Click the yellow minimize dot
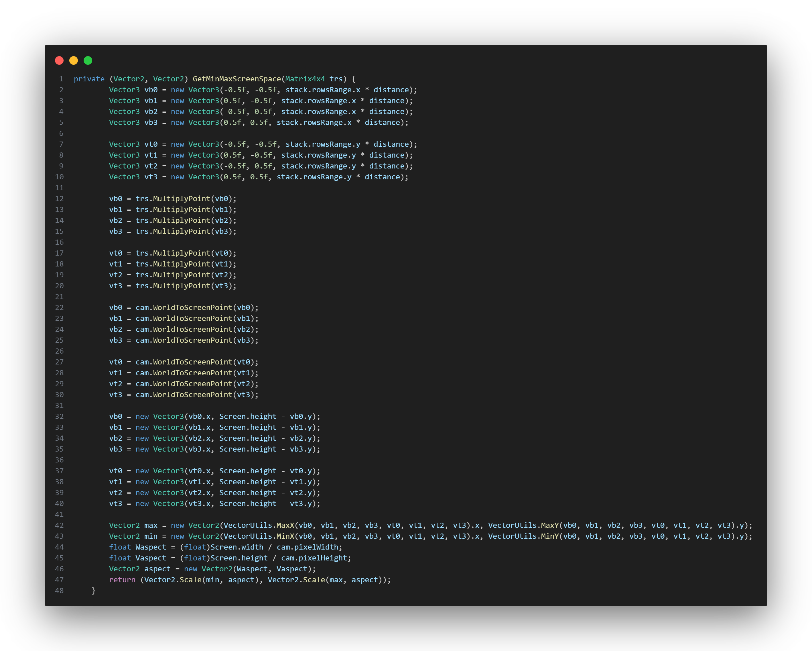Viewport: 812px width, 651px height. 74,60
